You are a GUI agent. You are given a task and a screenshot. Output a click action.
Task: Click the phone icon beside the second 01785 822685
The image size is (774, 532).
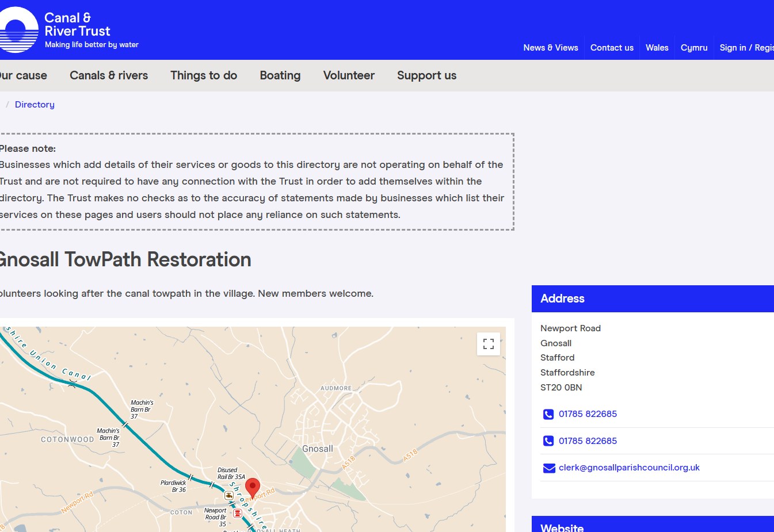548,441
